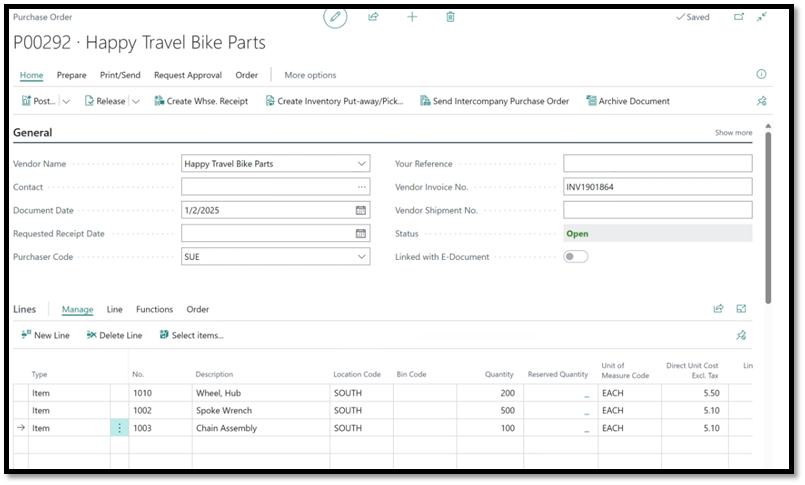Image resolution: width=805 pixels, height=485 pixels.
Task: Click Release action
Action: [x=105, y=101]
